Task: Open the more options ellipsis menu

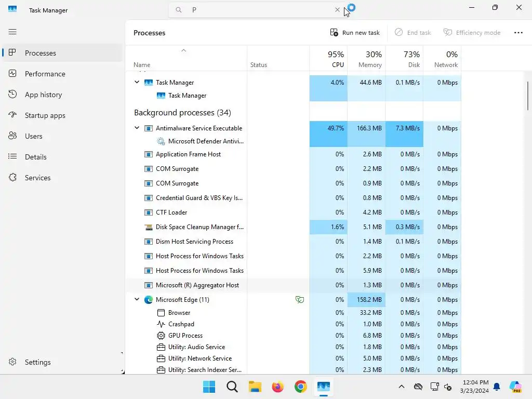Action: [x=518, y=33]
